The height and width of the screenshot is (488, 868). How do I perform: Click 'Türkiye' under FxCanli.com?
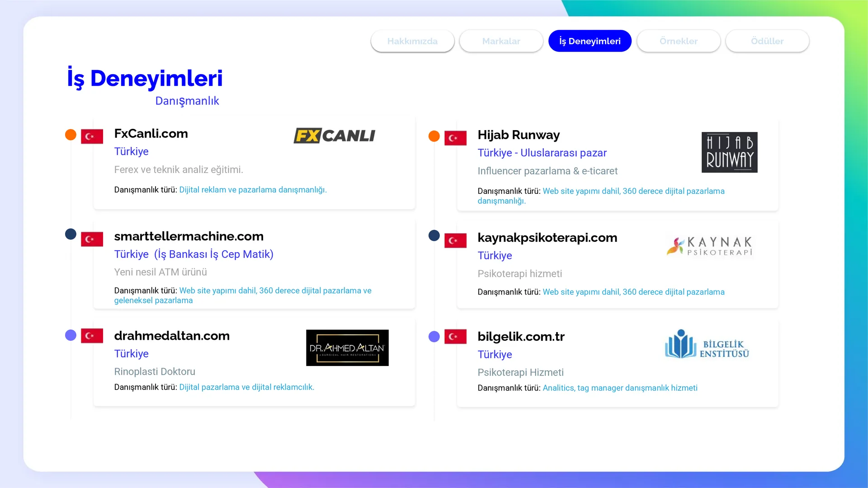coord(132,152)
